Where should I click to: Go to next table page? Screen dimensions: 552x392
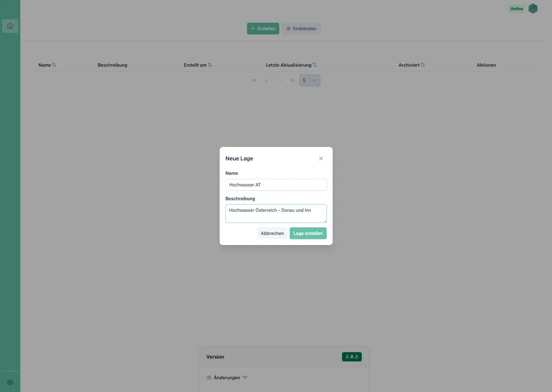point(280,80)
